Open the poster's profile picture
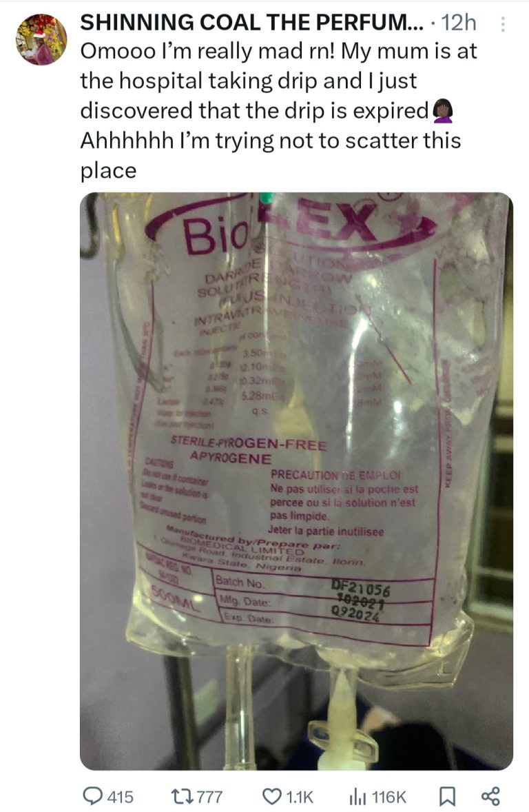 [x=41, y=40]
